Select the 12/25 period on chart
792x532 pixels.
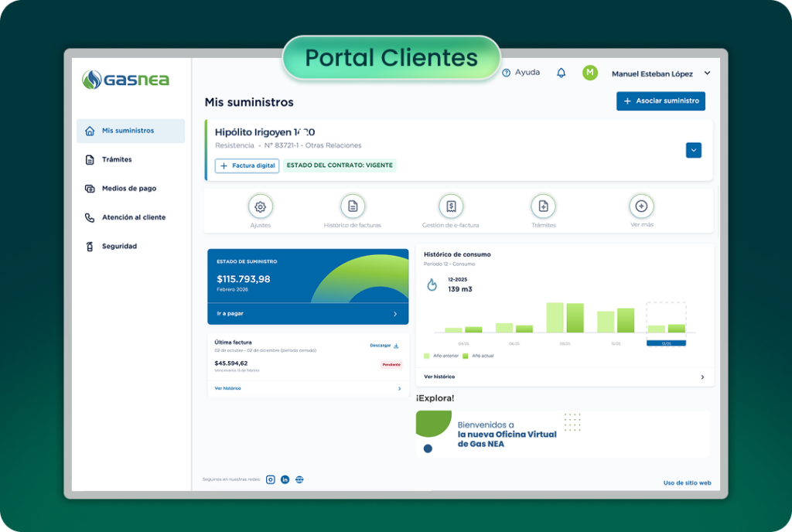(x=666, y=343)
